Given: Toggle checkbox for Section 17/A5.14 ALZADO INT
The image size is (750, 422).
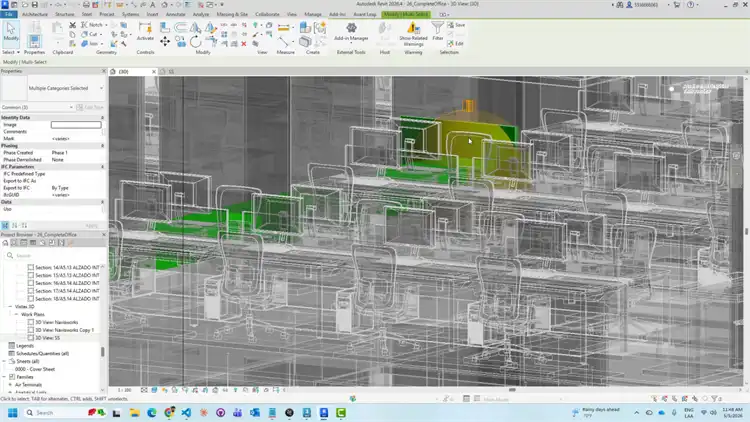Looking at the screenshot, I should 31,290.
